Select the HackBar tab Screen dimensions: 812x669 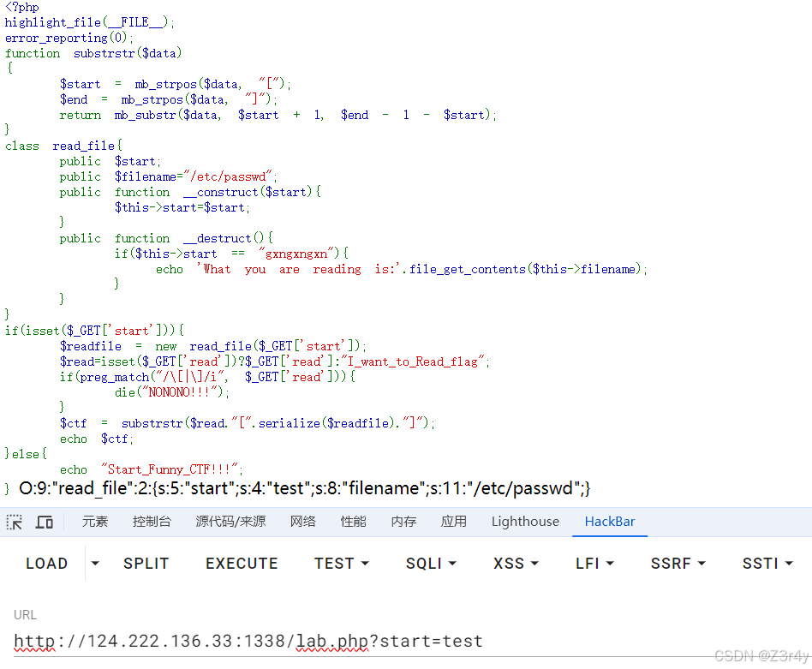[610, 522]
